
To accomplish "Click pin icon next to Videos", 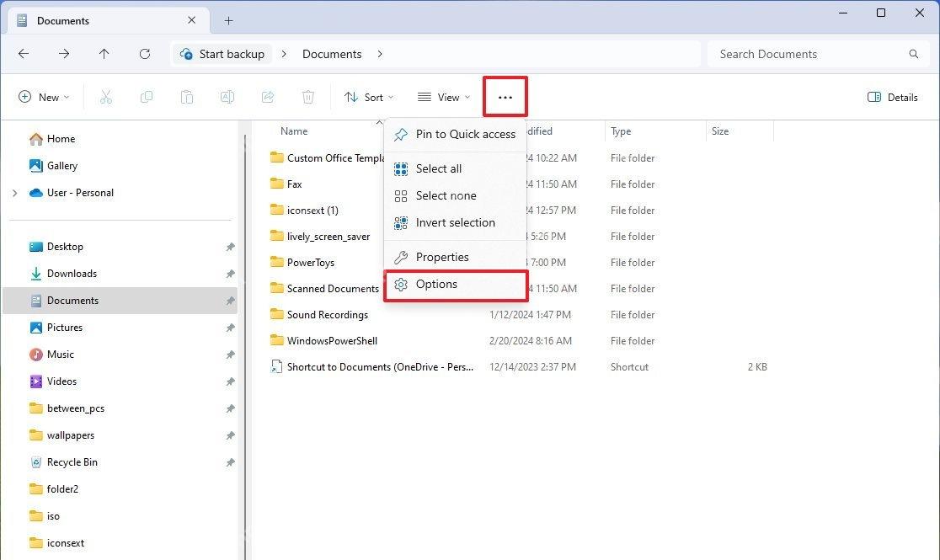I will 230,382.
